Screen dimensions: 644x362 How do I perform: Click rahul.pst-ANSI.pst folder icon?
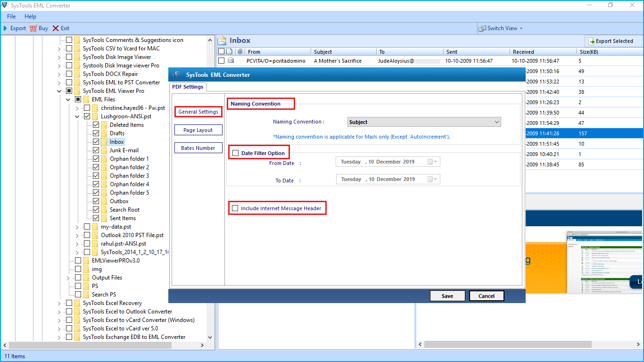[x=95, y=244]
